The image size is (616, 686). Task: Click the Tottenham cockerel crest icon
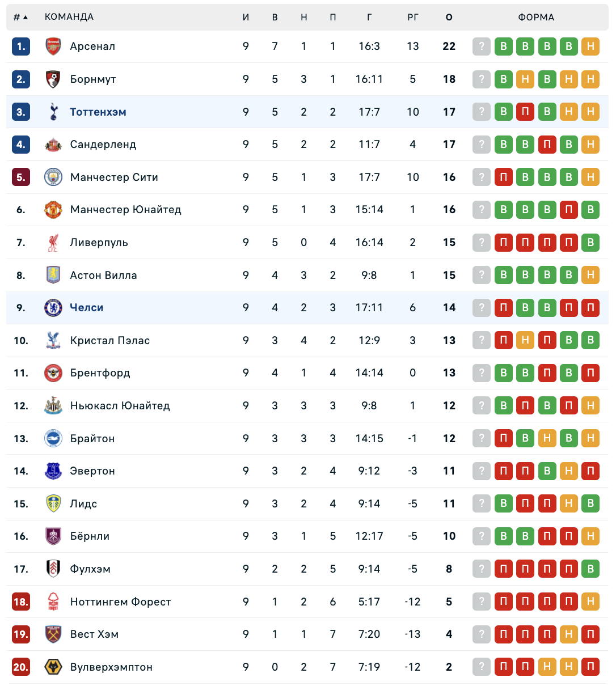pyautogui.click(x=53, y=112)
